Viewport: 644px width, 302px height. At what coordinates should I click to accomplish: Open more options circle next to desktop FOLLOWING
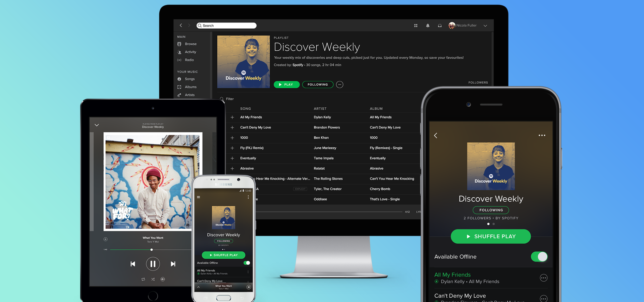340,85
